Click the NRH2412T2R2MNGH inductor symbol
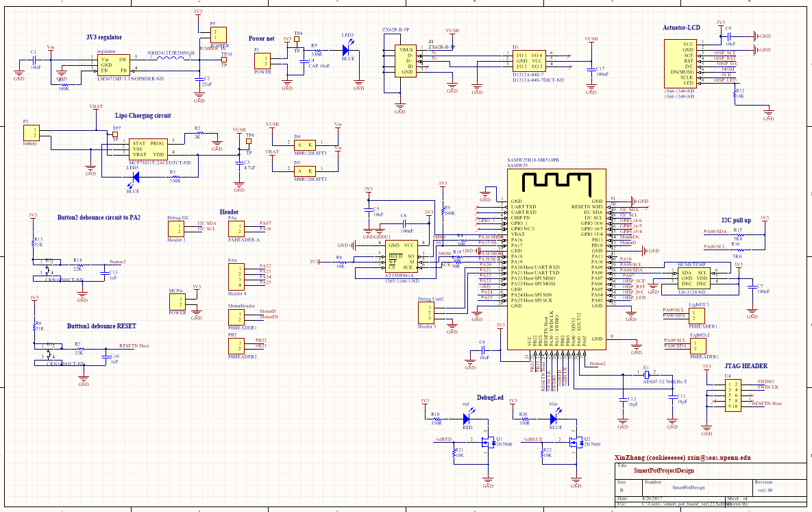Viewport: 812px width, 512px height. click(x=172, y=58)
